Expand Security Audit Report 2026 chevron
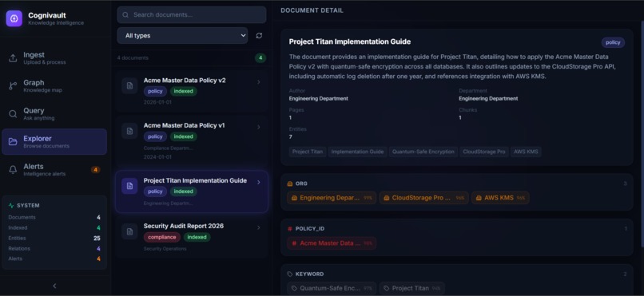 coord(259,227)
